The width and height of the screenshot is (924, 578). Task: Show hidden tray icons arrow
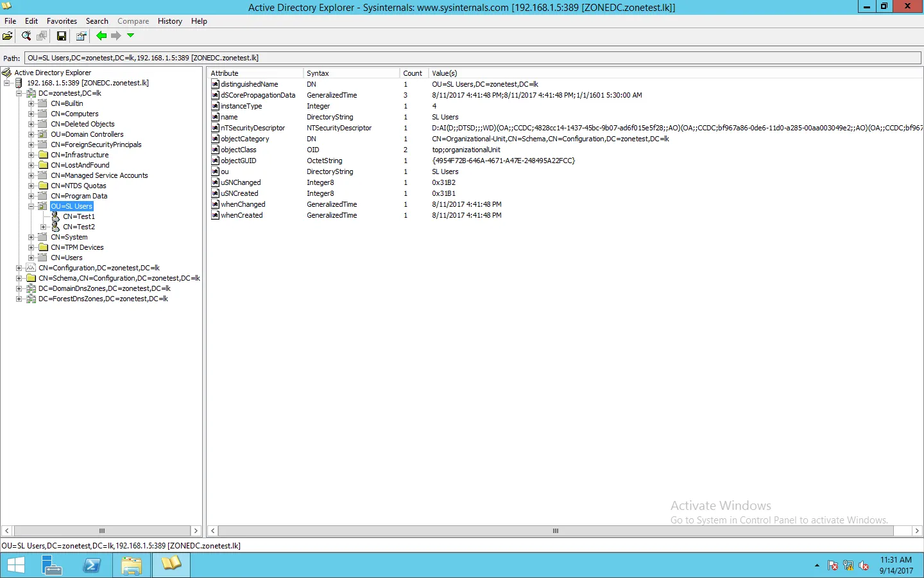(817, 566)
